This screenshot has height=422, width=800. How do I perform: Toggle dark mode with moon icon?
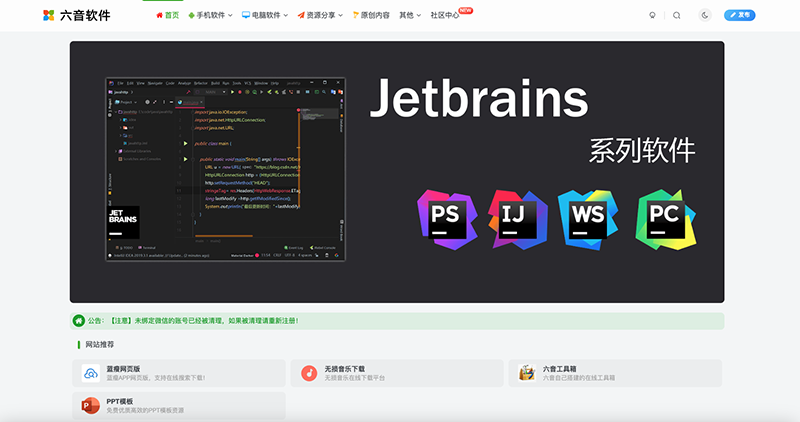pyautogui.click(x=705, y=15)
